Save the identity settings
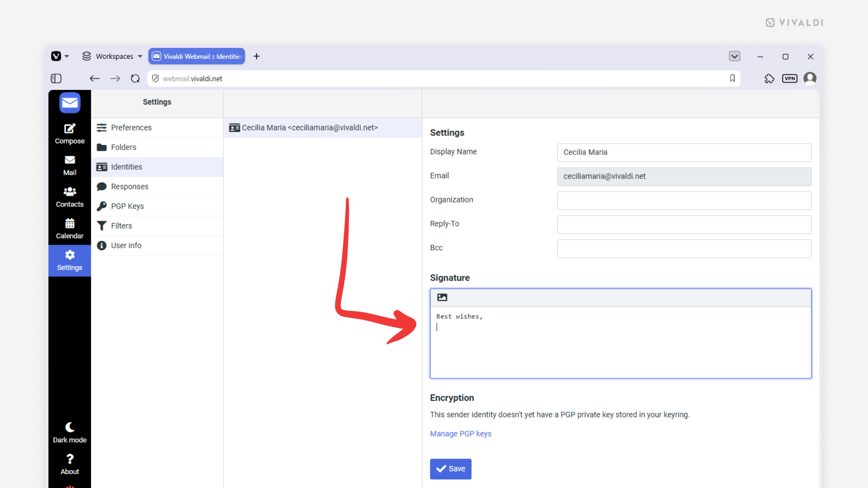 (451, 469)
